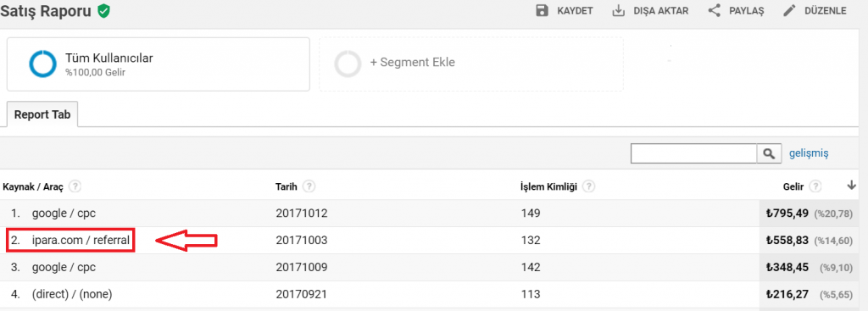This screenshot has height=311, width=868.
Task: Select (direct) / (none) row entry
Action: (72, 294)
